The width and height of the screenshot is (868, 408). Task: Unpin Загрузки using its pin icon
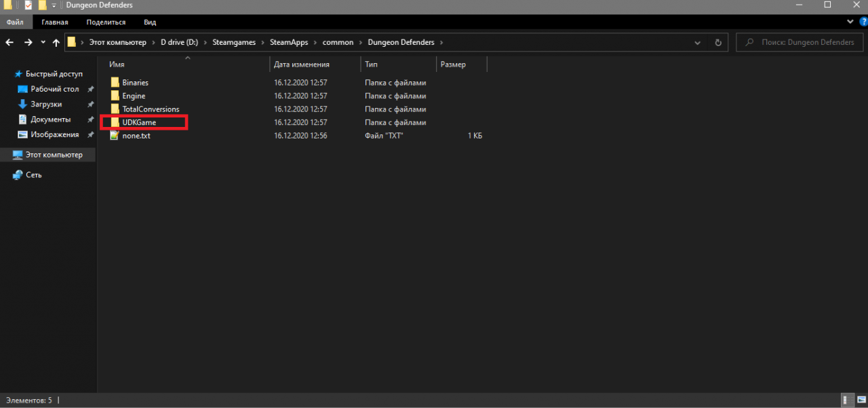point(90,105)
